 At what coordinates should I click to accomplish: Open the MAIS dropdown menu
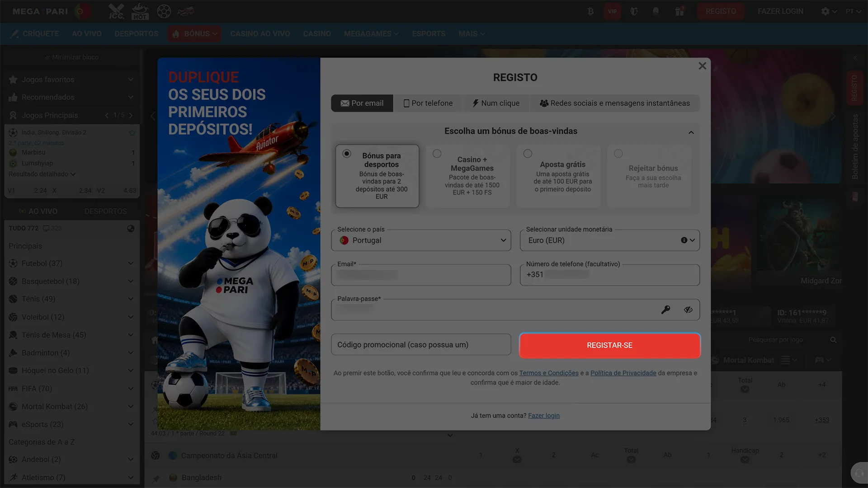point(472,34)
